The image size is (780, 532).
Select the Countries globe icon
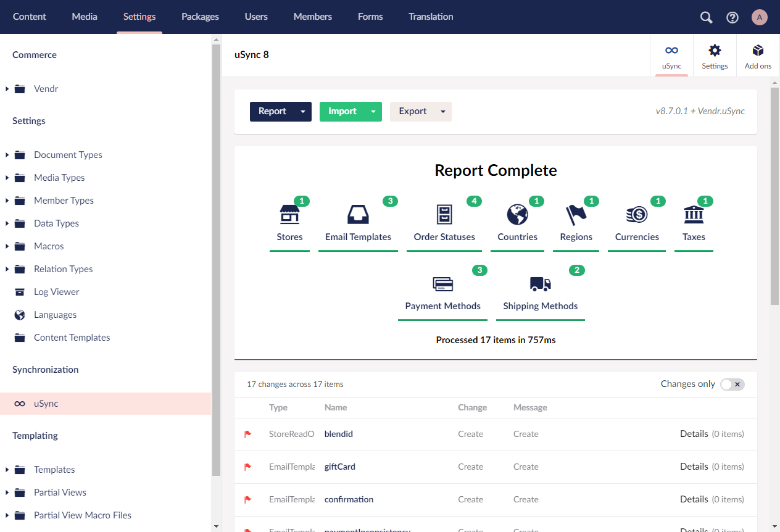[517, 215]
